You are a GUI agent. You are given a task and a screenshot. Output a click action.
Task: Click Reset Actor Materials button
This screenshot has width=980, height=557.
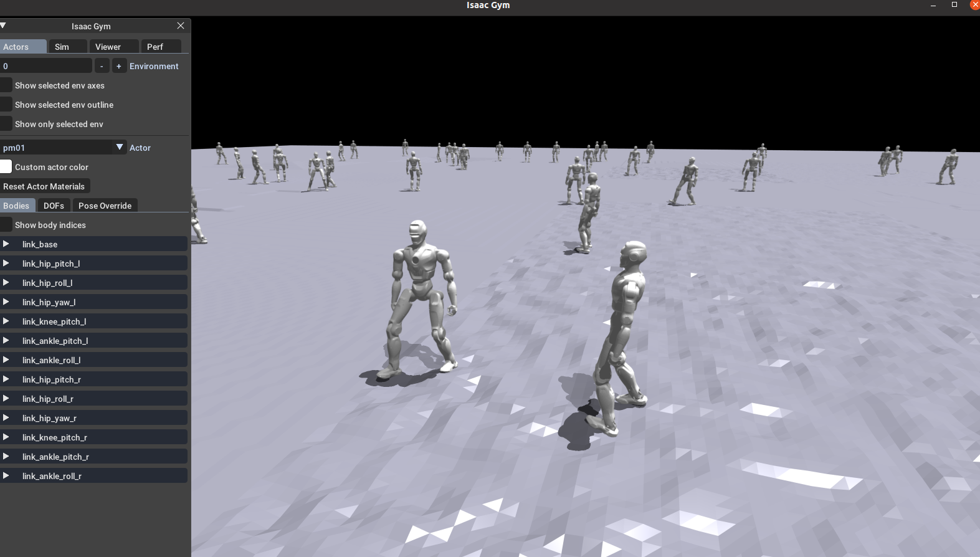point(44,186)
